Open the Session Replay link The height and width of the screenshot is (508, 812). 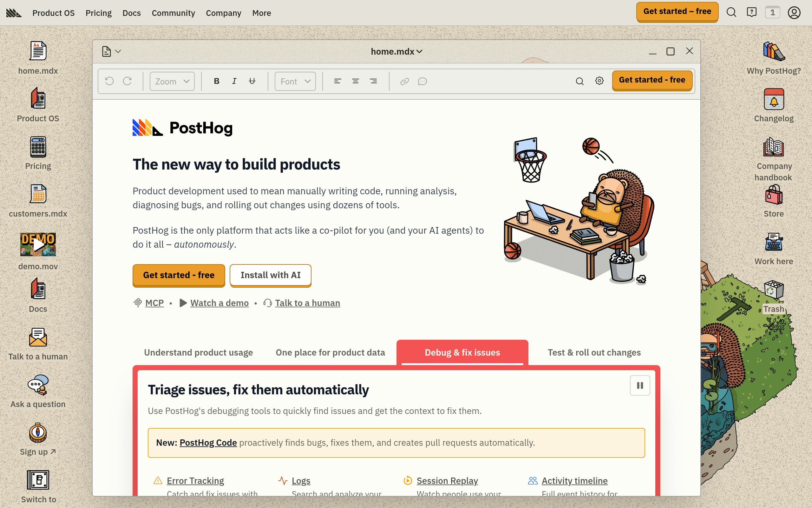pos(447,480)
